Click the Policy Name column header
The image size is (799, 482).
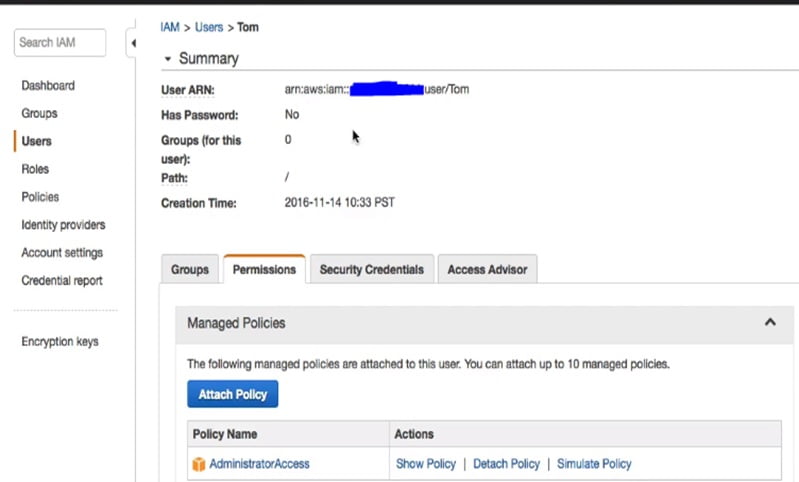(225, 434)
